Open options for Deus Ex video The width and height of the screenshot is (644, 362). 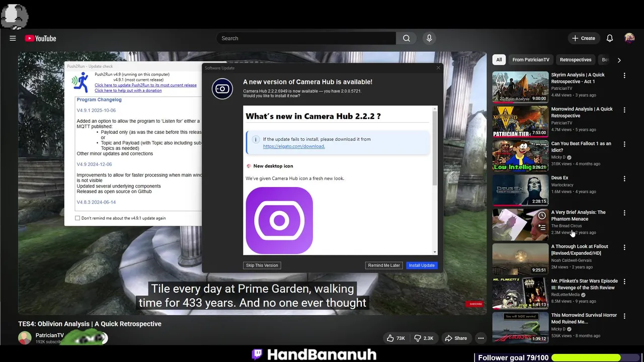pos(624,178)
